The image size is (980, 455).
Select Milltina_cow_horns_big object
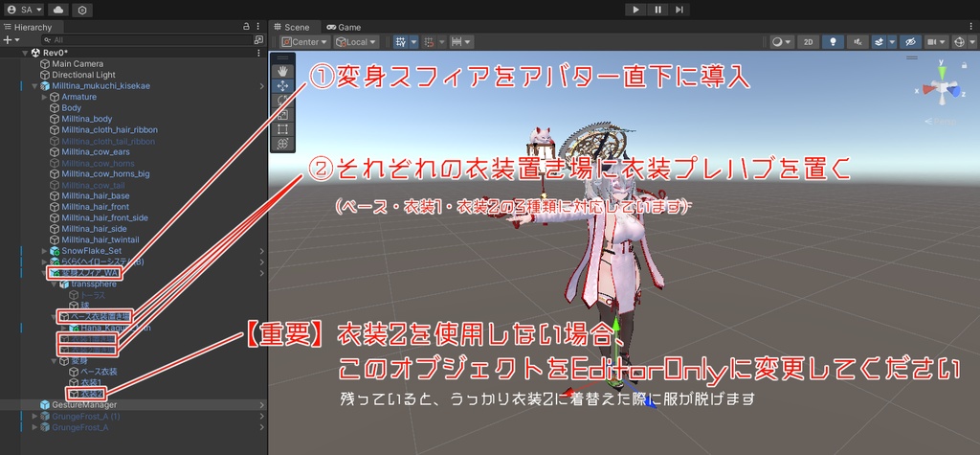tap(105, 174)
